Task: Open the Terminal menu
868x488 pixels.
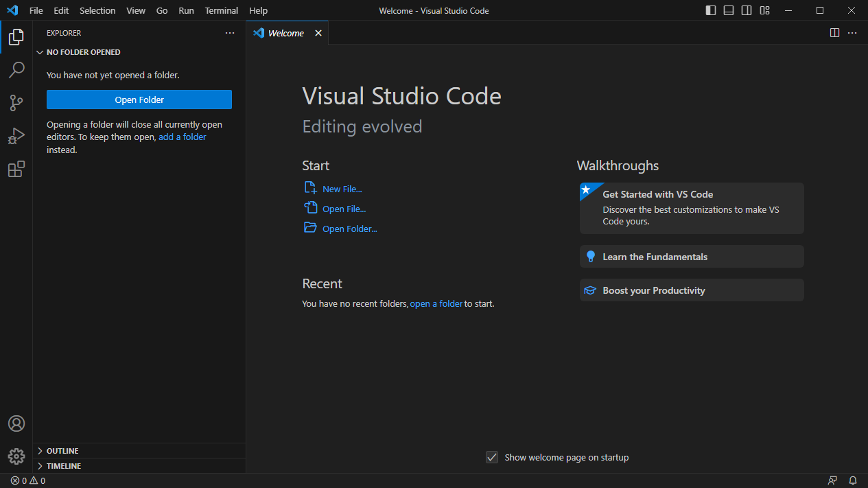Action: pyautogui.click(x=222, y=10)
